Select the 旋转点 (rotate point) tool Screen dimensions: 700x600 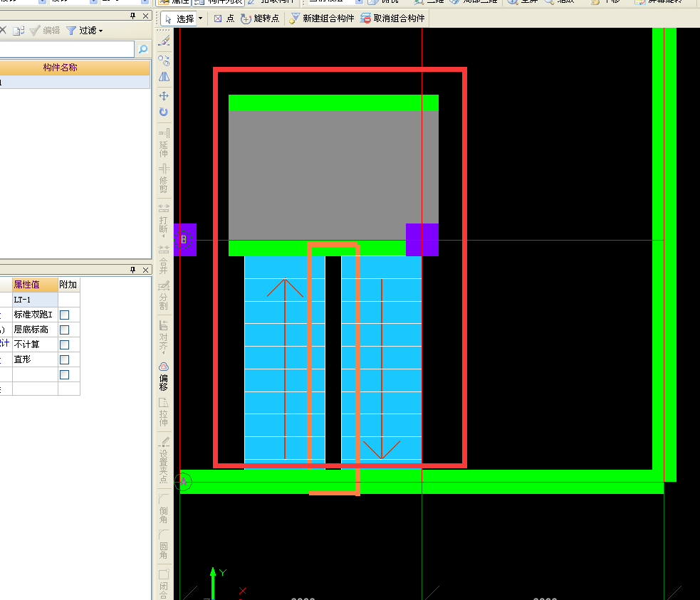tap(260, 19)
